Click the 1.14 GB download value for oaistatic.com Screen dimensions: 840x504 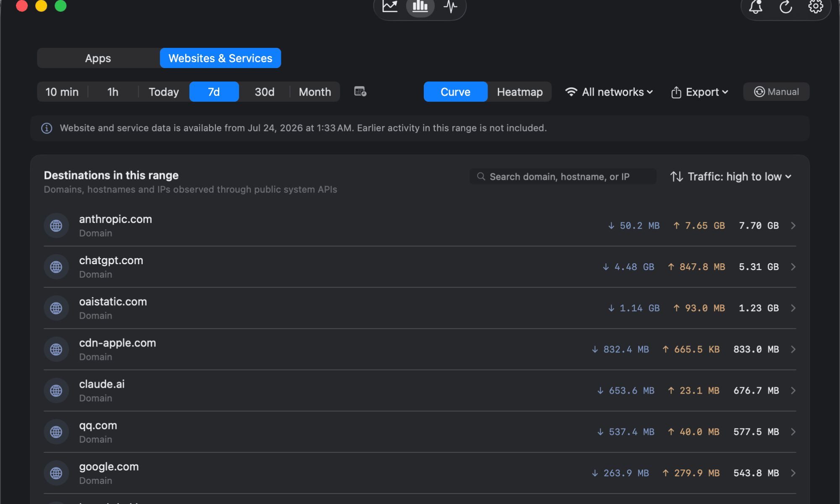[634, 308]
